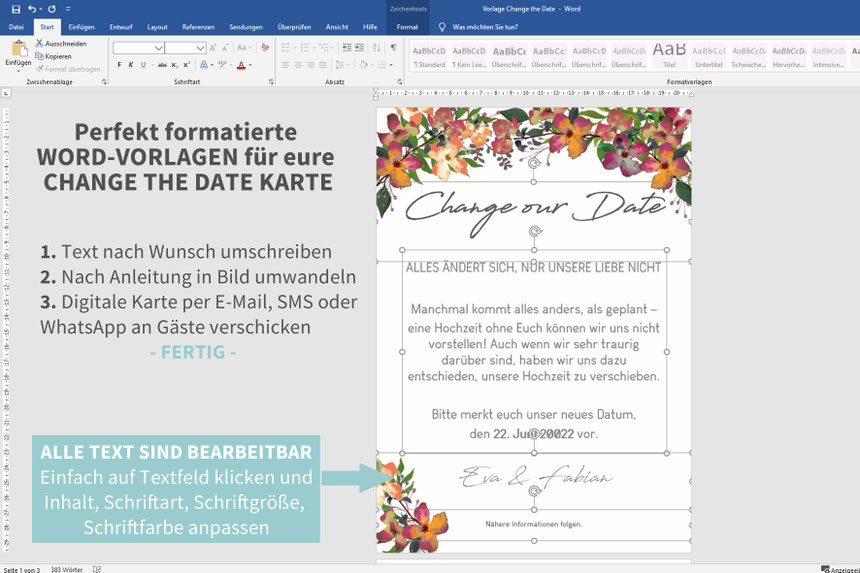Screen dimensions: 860x573
Task: Open font color dropdown arrow
Action: pos(250,65)
